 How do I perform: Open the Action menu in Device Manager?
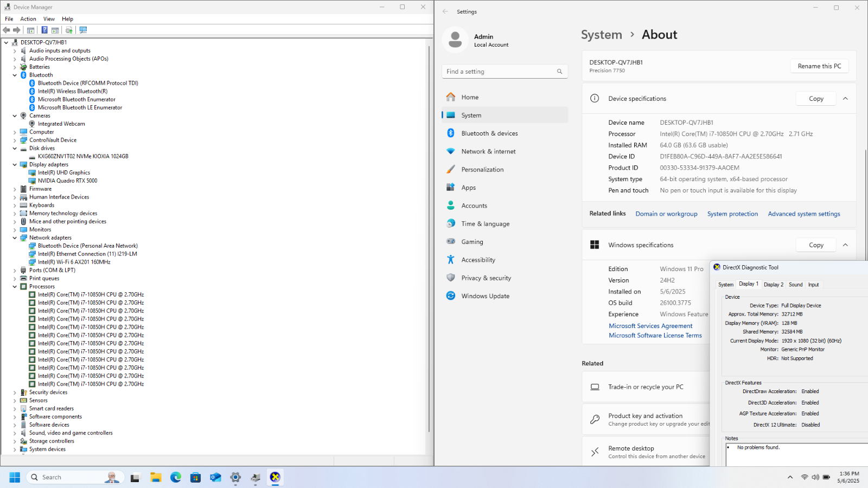28,18
